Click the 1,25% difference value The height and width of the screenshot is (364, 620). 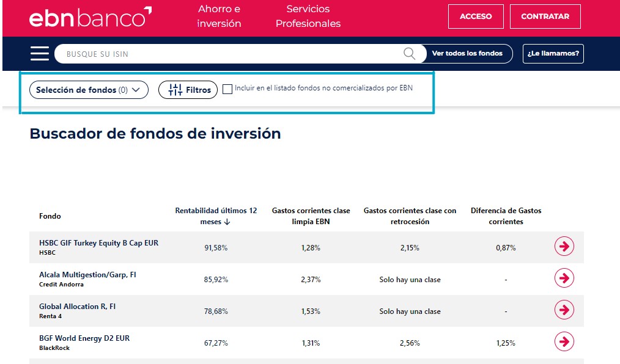click(506, 343)
